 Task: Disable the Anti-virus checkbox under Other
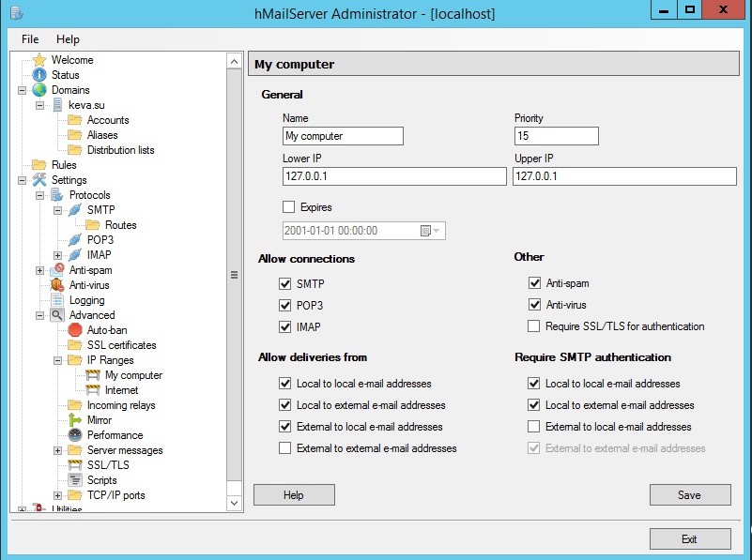(534, 304)
